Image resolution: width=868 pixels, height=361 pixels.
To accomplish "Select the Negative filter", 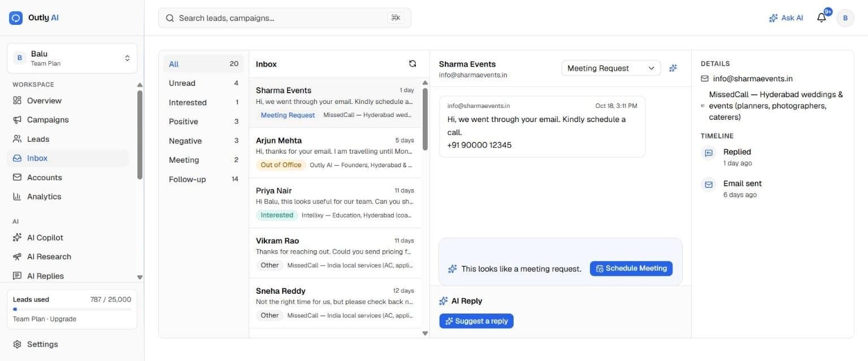I will 203,141.
